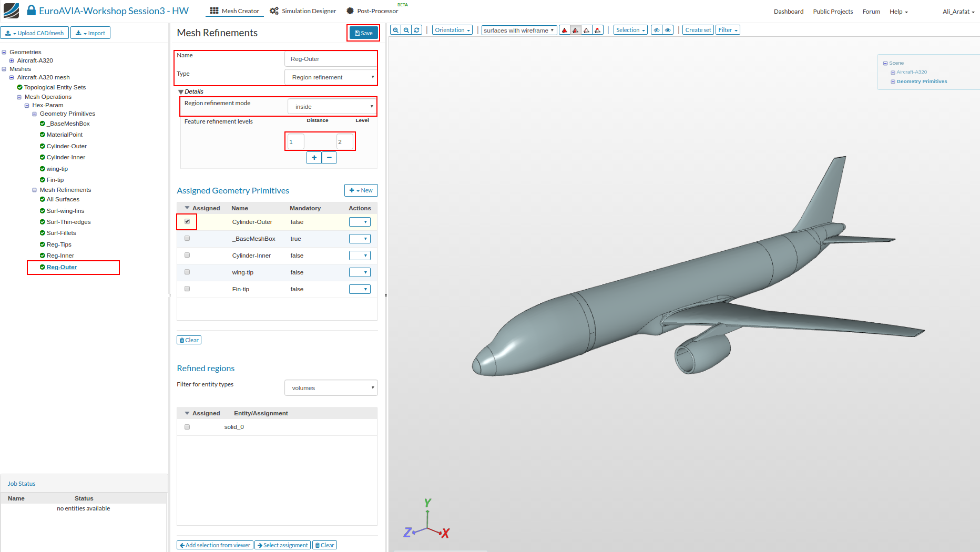980x552 pixels.
Task: Check the _BaseMeshBox assigned checkbox
Action: tap(187, 238)
